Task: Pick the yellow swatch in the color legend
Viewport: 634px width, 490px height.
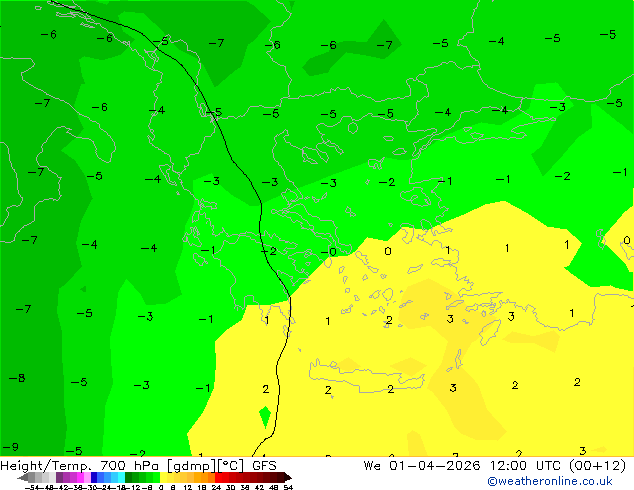Action: point(163,477)
